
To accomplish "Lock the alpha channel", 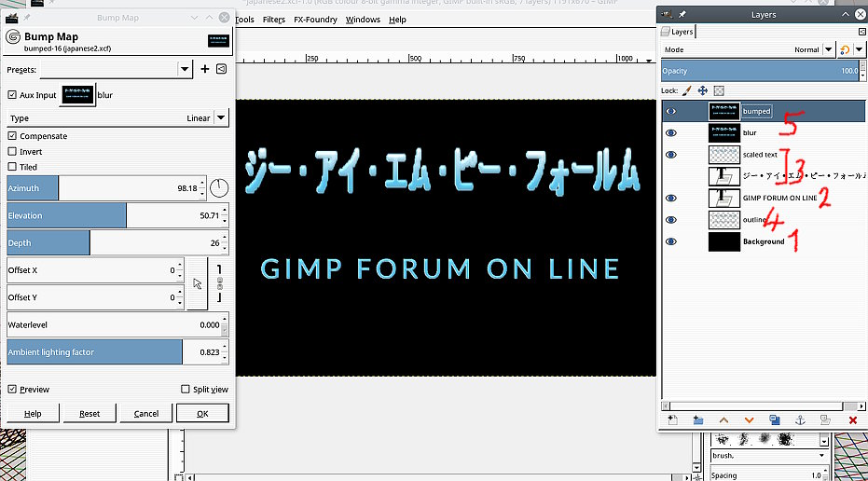I will tap(719, 90).
